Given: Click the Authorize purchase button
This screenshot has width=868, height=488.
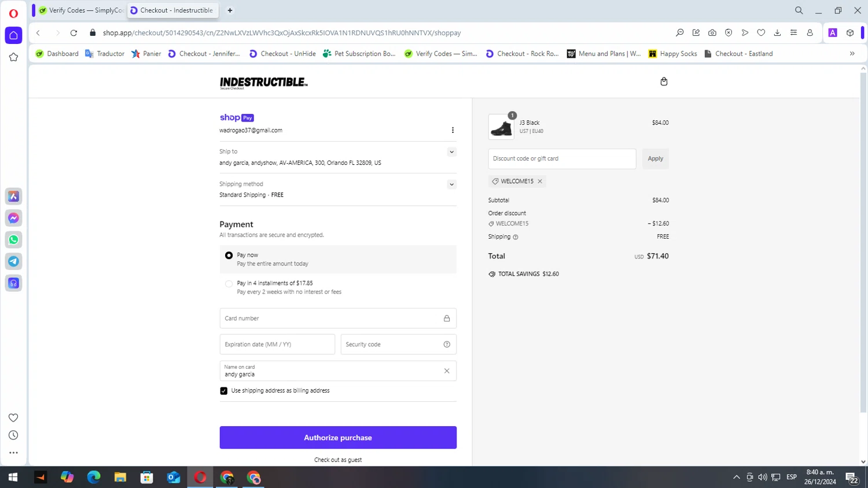Looking at the screenshot, I should tap(338, 438).
